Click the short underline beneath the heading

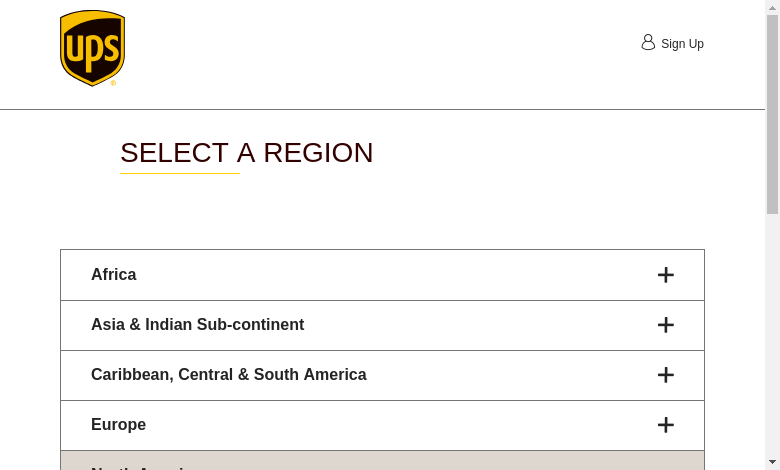click(180, 173)
